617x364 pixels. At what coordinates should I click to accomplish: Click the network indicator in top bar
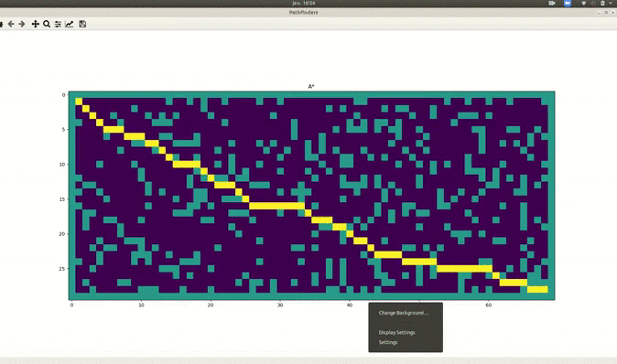tap(583, 3)
